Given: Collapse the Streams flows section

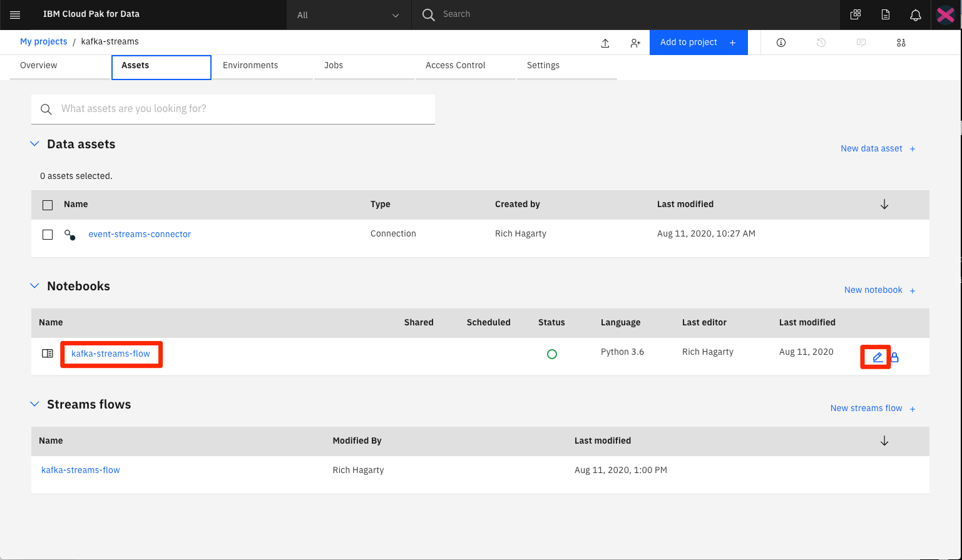Looking at the screenshot, I should pyautogui.click(x=34, y=404).
